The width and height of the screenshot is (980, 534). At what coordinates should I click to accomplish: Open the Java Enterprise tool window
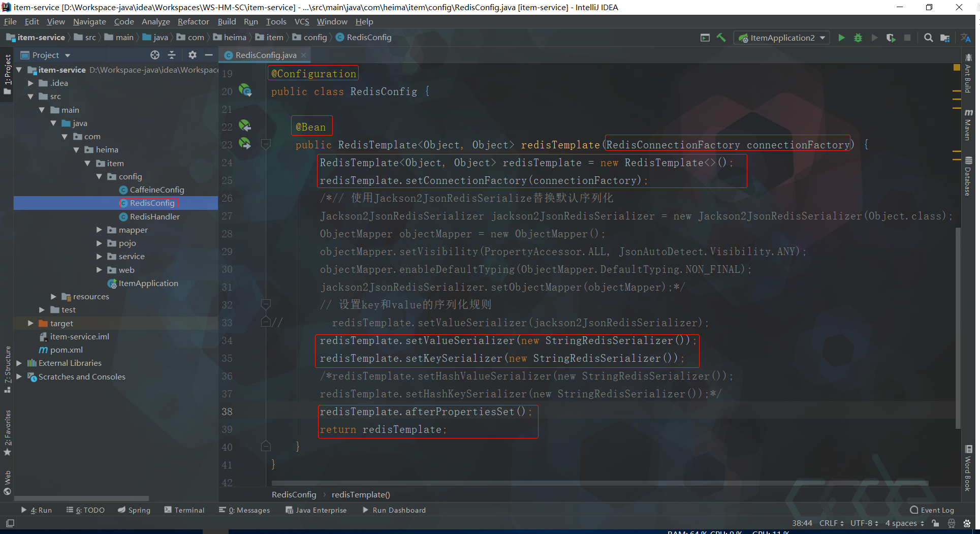point(316,510)
